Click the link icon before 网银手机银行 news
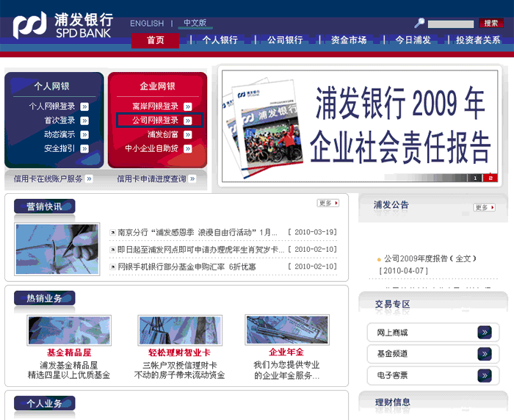This screenshot has width=514, height=420. pyautogui.click(x=112, y=267)
